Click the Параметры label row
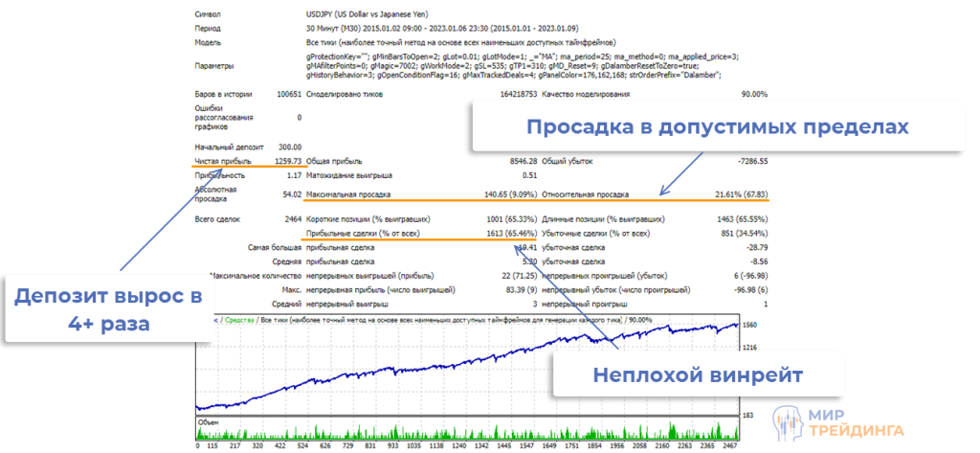 (x=212, y=67)
